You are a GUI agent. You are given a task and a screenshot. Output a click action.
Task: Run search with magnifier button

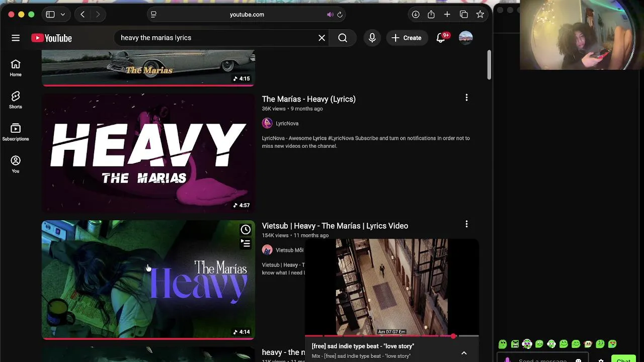tap(343, 38)
